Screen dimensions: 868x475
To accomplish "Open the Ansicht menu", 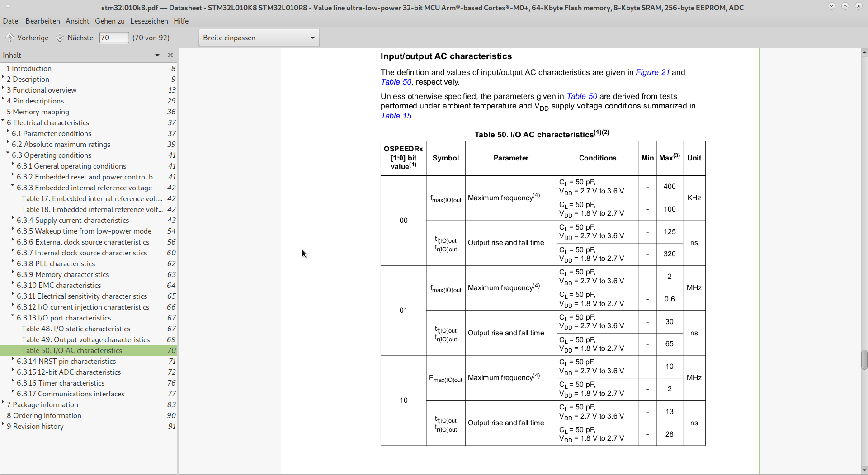I will click(77, 21).
